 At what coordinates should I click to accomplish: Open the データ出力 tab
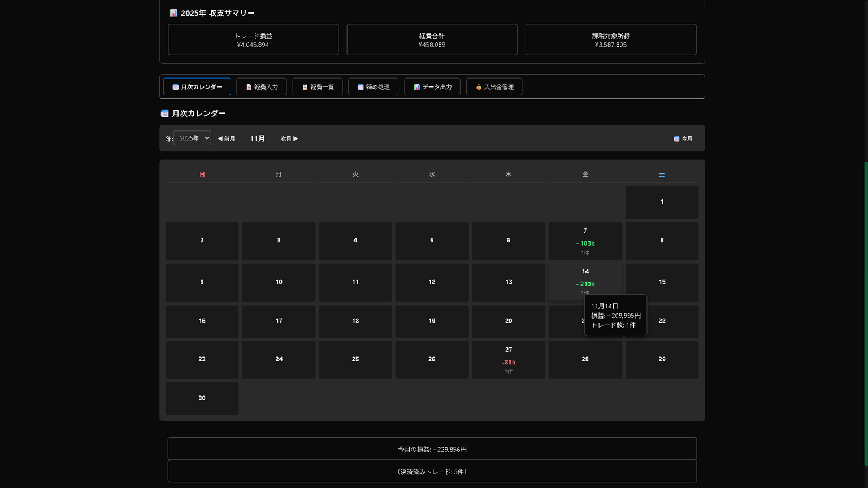pos(432,87)
